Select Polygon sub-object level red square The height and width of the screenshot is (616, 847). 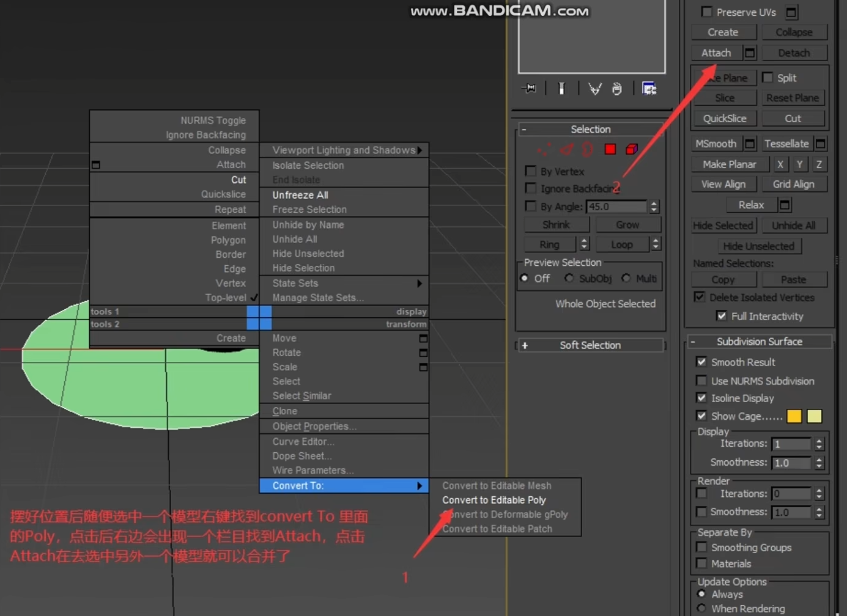(610, 149)
